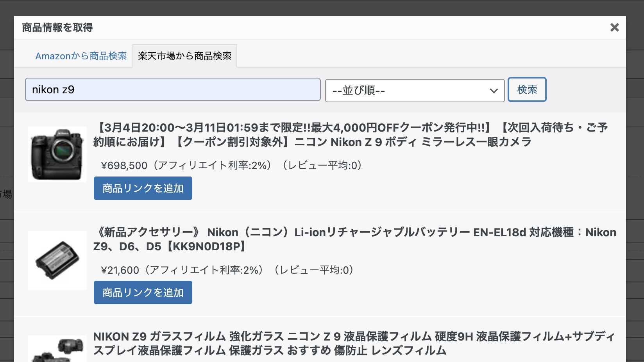
Task: Focus the nikon z9 search field
Action: [x=173, y=90]
